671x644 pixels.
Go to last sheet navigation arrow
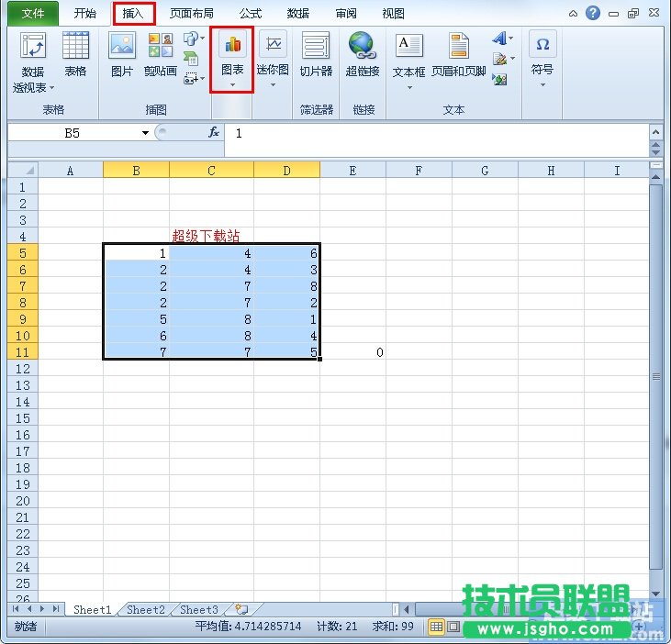(x=56, y=609)
